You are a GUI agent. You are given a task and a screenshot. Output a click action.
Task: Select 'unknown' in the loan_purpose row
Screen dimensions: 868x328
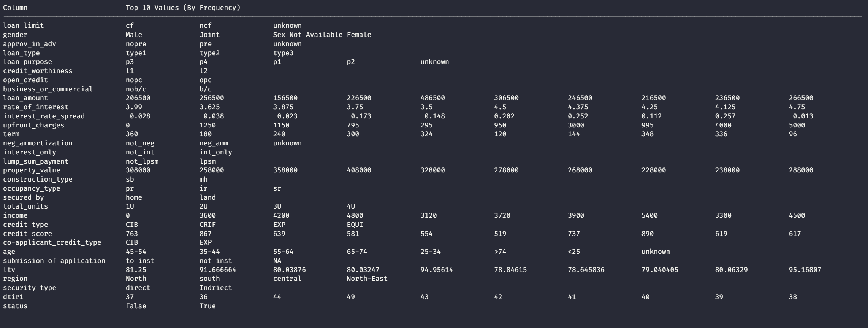pos(435,62)
